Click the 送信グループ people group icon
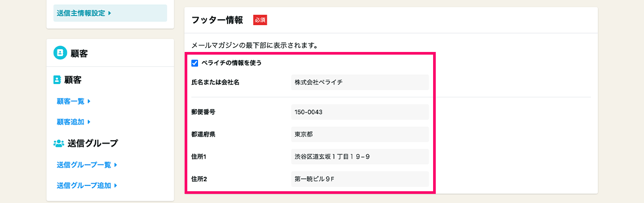The image size is (644, 203). 58,144
